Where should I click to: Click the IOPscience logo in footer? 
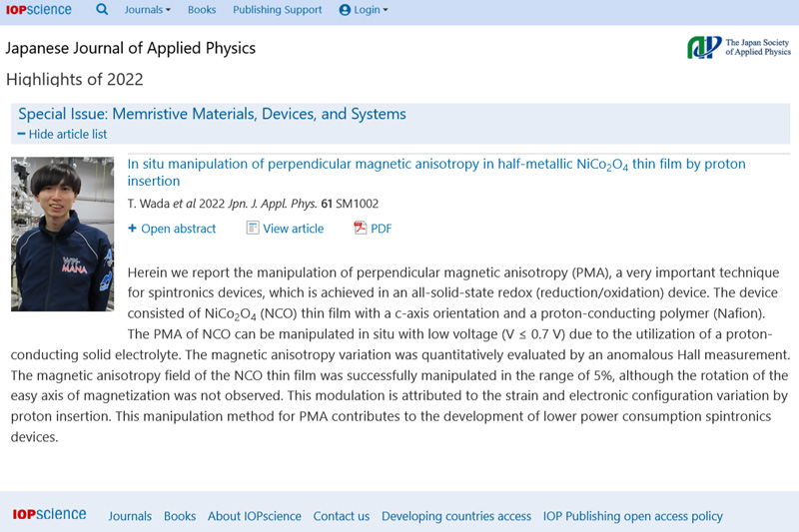(x=49, y=515)
